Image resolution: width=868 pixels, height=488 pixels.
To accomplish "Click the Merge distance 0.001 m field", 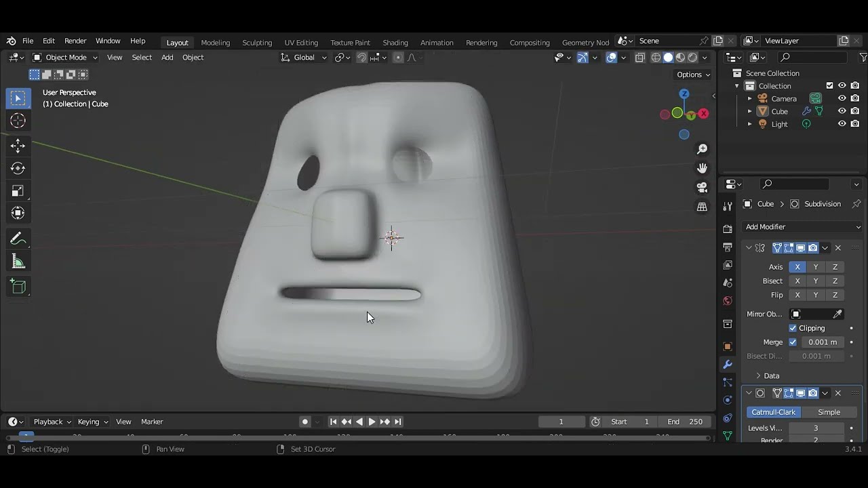I will click(823, 342).
